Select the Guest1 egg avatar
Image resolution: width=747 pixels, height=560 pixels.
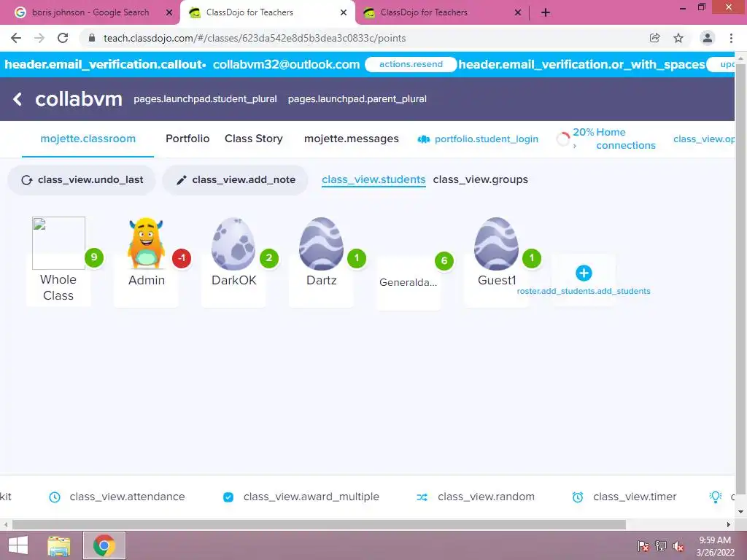coord(496,244)
